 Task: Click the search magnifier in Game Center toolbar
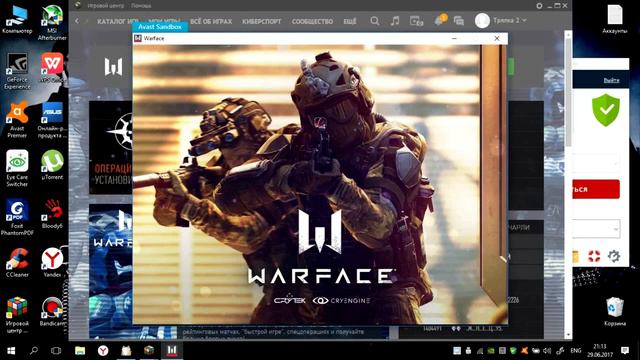coord(374,21)
